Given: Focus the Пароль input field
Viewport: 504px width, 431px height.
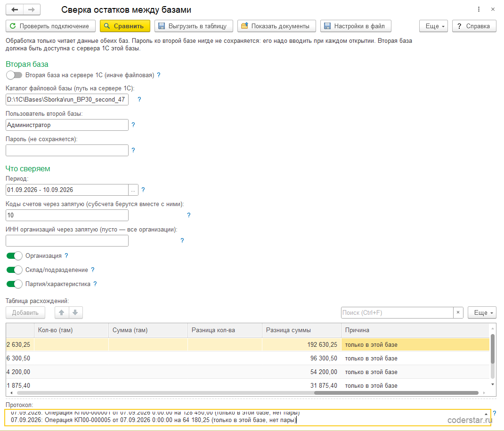Looking at the screenshot, I should (67, 150).
